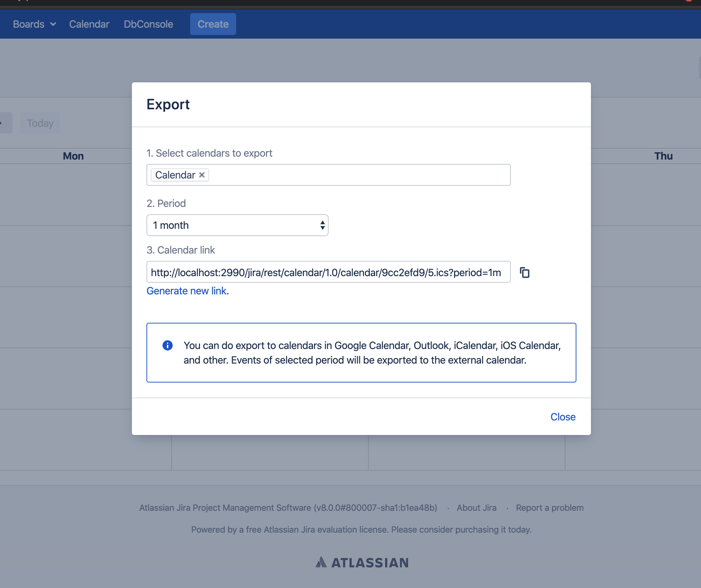Click the Atlassian logo in the footer
Viewport: 701px width, 588px height.
pyautogui.click(x=362, y=562)
